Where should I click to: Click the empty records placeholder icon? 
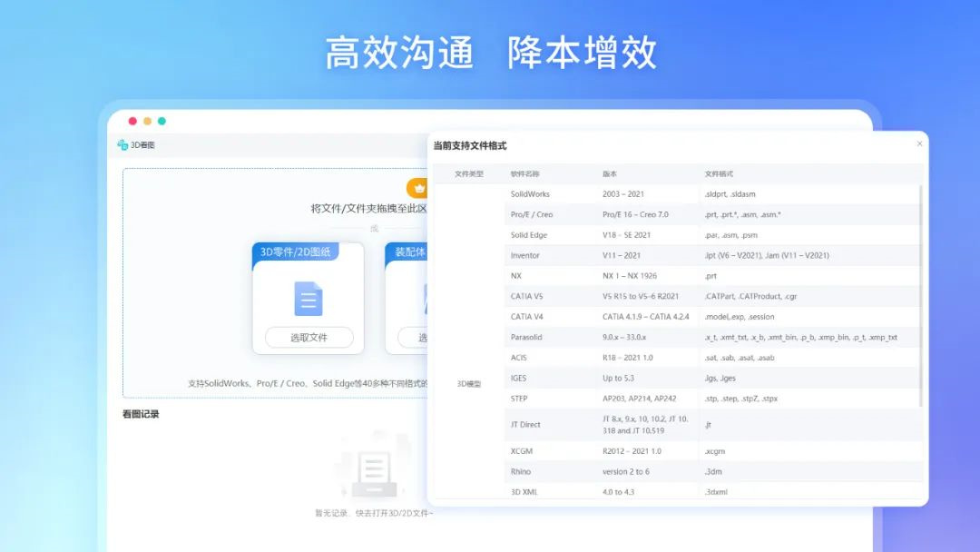[374, 466]
